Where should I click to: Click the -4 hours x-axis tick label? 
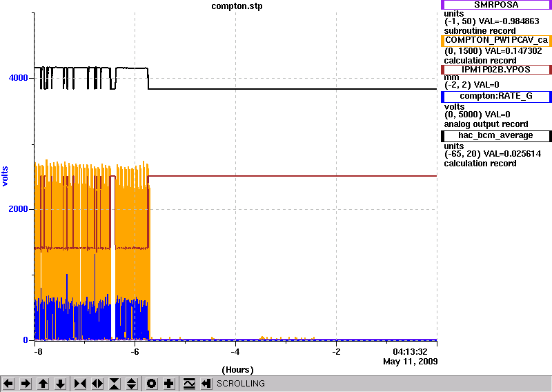click(x=235, y=352)
